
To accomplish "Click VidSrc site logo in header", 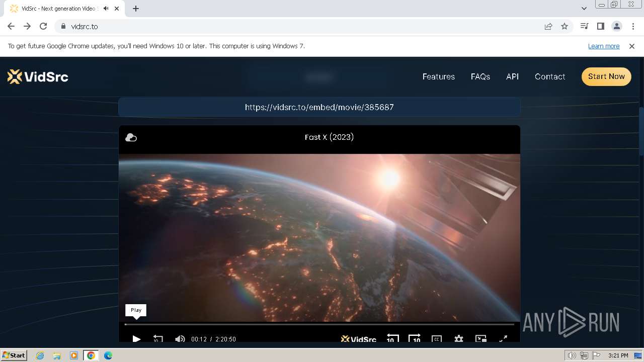I will pyautogui.click(x=38, y=76).
